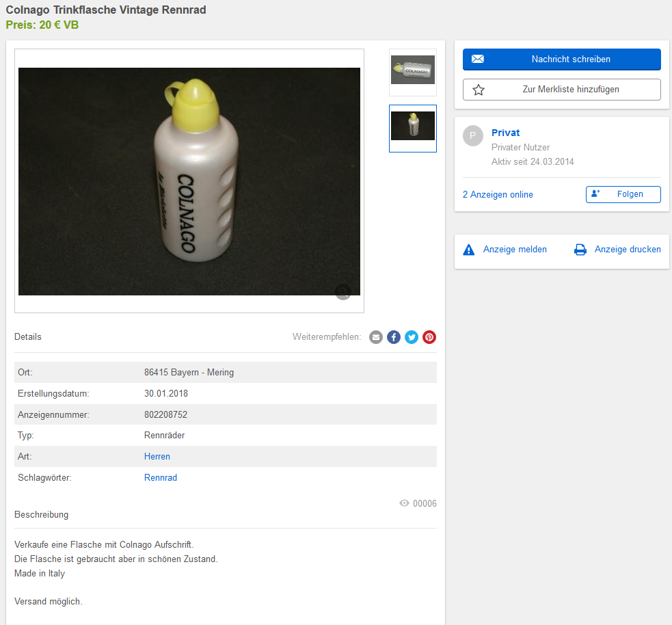Report the listing via Anzeige melden

515,250
